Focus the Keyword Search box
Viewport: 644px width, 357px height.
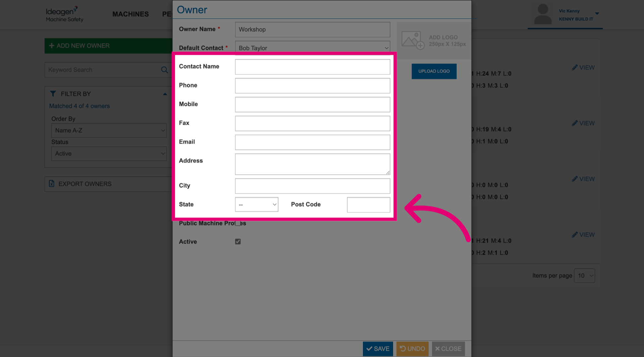(x=108, y=70)
